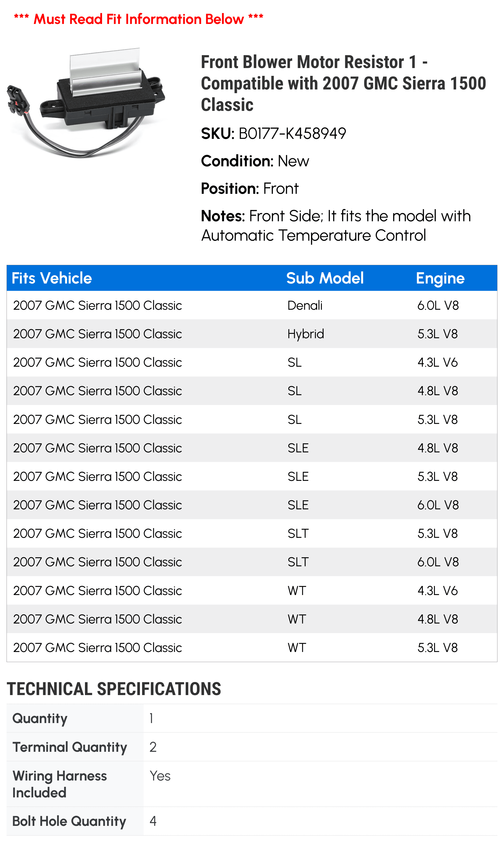Click the Sub Model column header

click(325, 278)
